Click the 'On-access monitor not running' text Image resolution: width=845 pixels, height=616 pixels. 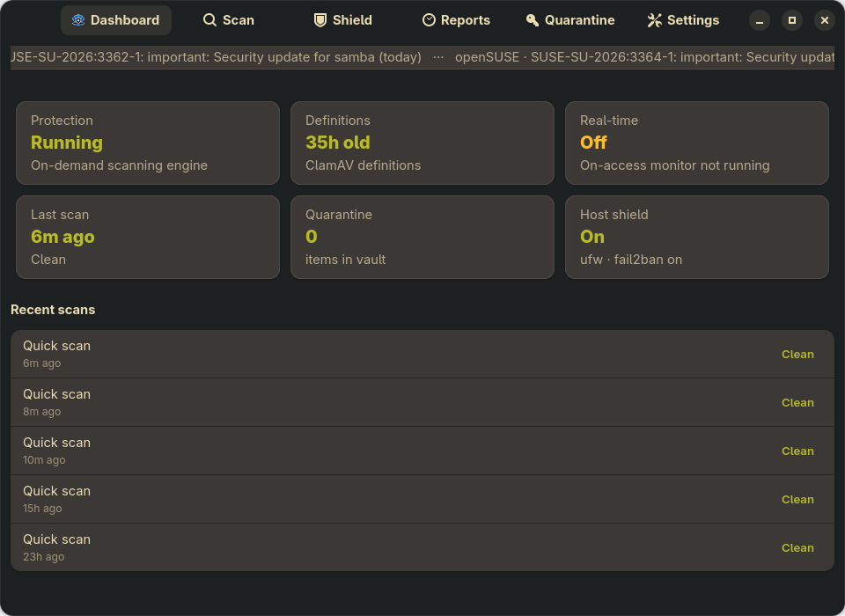click(675, 165)
